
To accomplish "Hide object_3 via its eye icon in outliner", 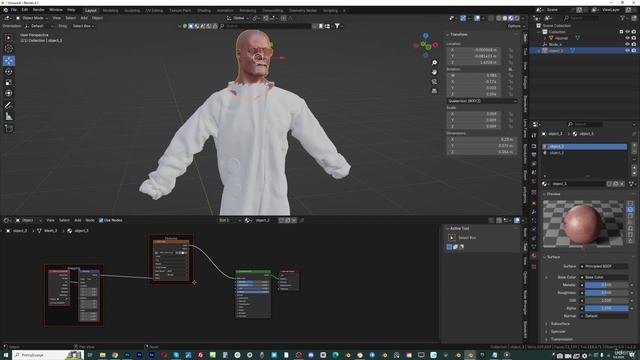I will [x=627, y=51].
